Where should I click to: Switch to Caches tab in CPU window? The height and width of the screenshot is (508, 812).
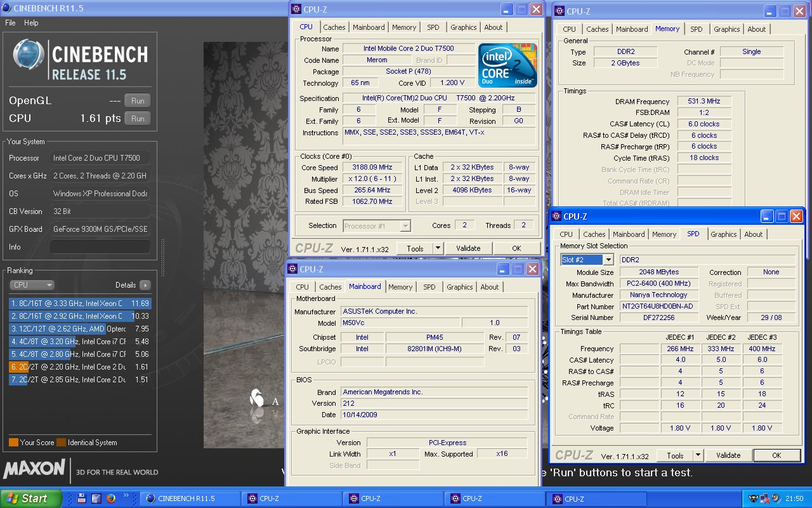[x=334, y=27]
